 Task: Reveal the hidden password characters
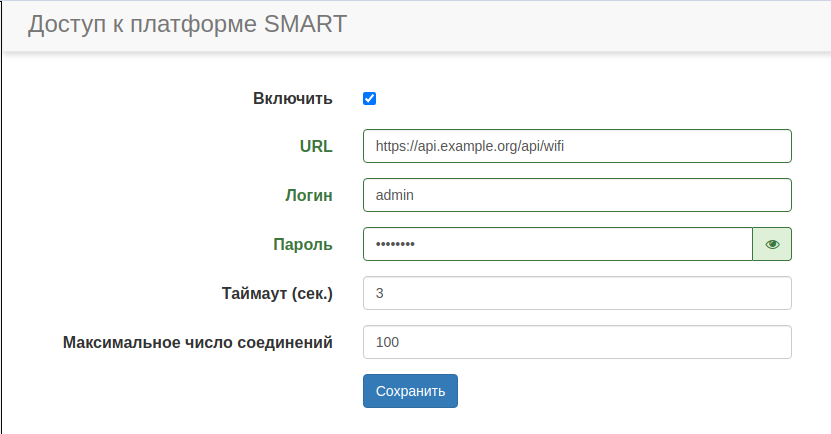pyautogui.click(x=772, y=244)
